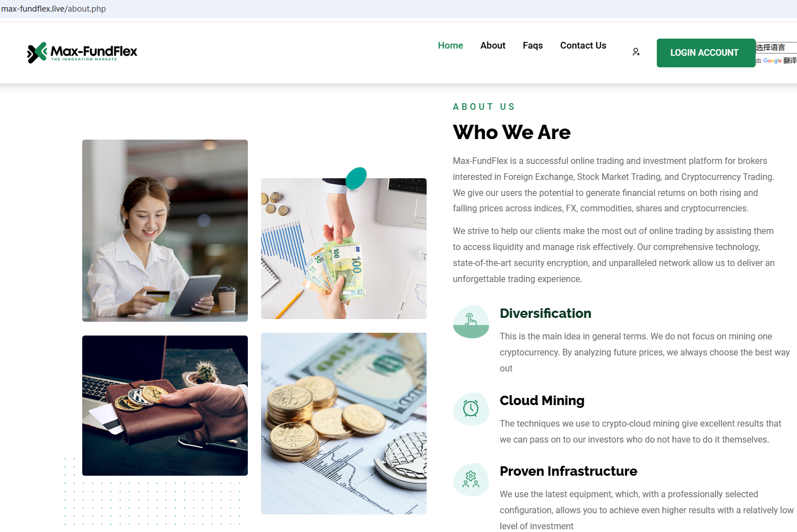Click the Proven Infrastructure gear icon
Image resolution: width=797 pixels, height=532 pixels.
[471, 480]
